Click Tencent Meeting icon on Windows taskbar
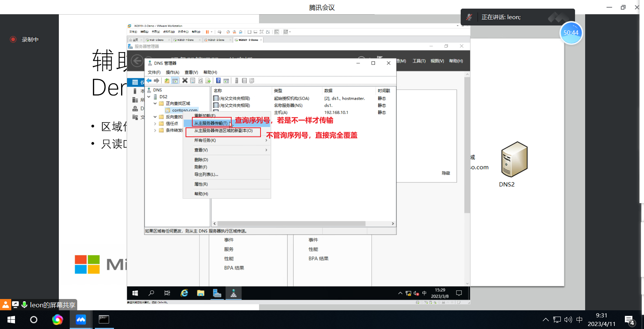644x329 pixels. point(81,320)
